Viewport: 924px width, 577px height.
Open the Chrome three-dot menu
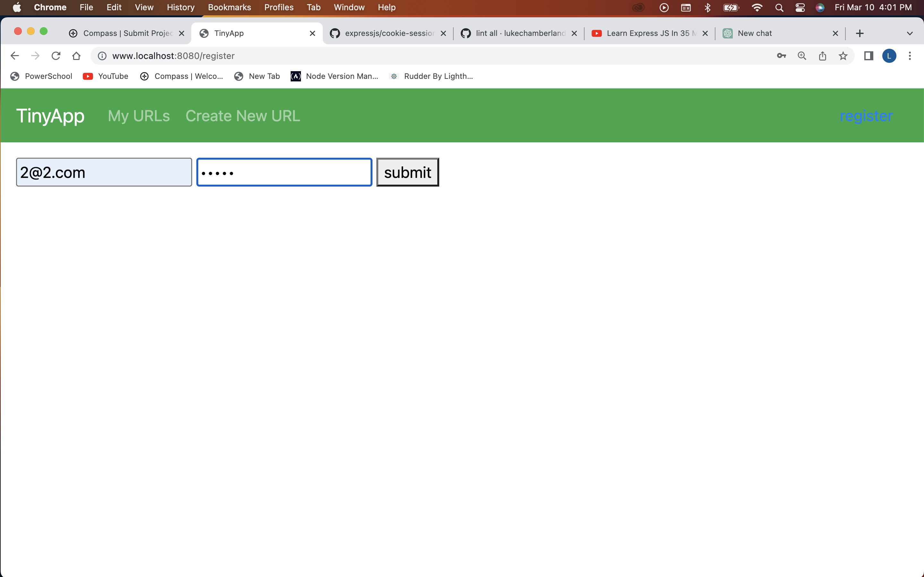910,56
